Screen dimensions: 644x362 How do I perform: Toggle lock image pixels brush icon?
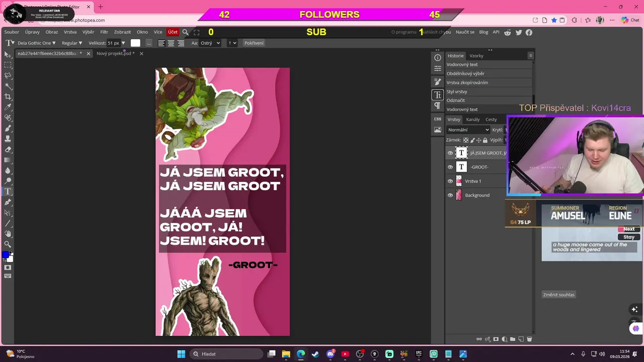(x=472, y=140)
